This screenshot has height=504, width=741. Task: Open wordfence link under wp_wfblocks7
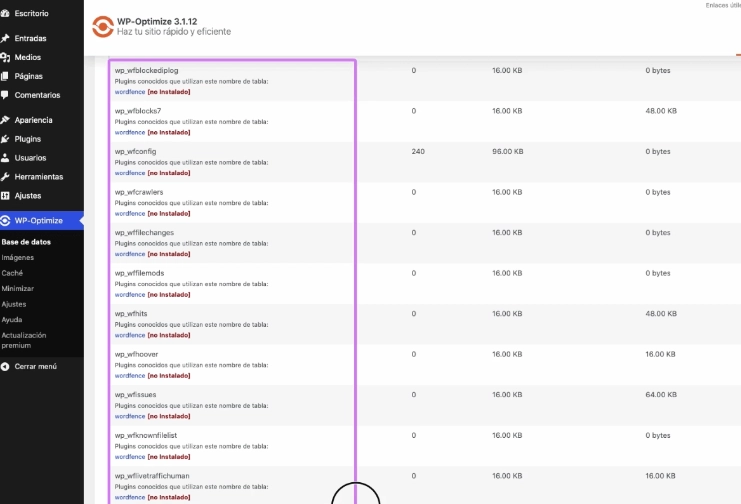coord(129,133)
